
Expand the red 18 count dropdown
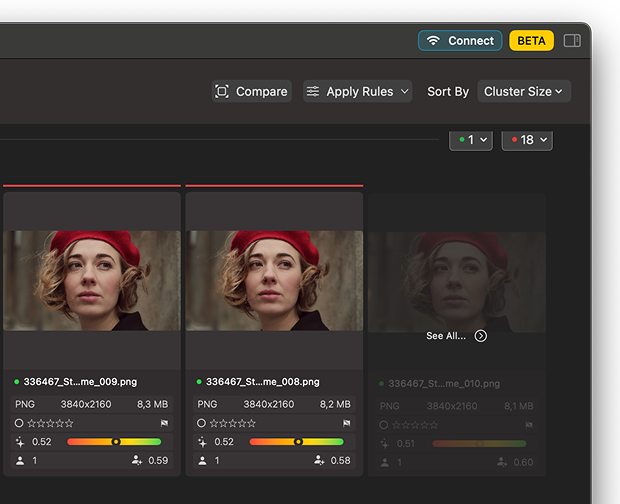click(x=527, y=140)
